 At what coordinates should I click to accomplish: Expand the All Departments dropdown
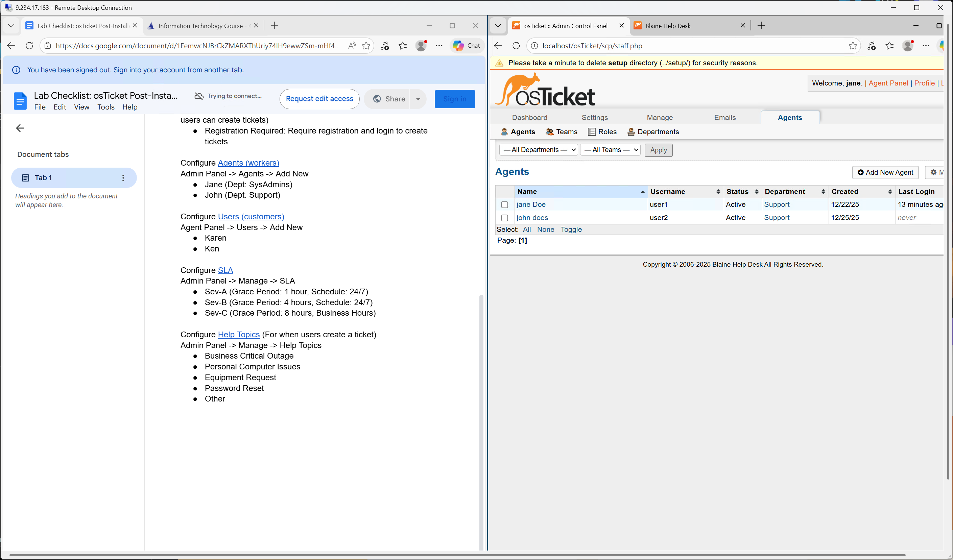tap(538, 150)
